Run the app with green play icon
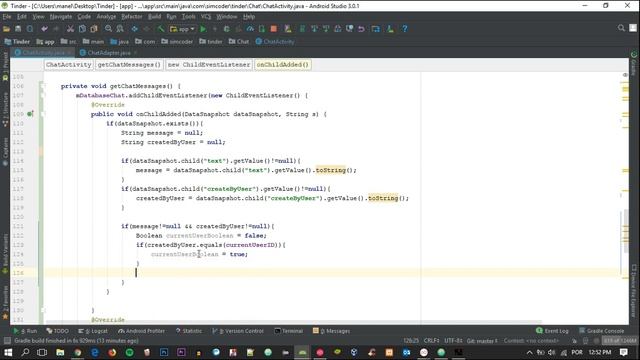The height and width of the screenshot is (360, 640). tap(203, 29)
